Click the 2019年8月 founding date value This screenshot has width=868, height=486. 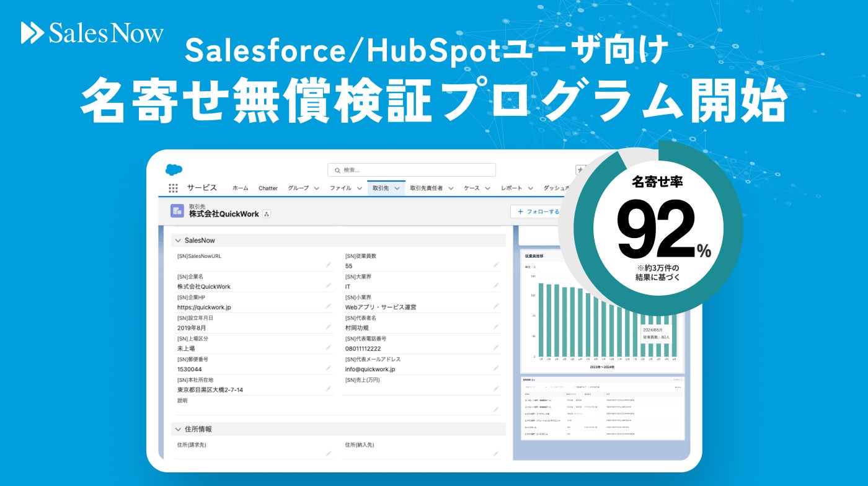(x=192, y=327)
